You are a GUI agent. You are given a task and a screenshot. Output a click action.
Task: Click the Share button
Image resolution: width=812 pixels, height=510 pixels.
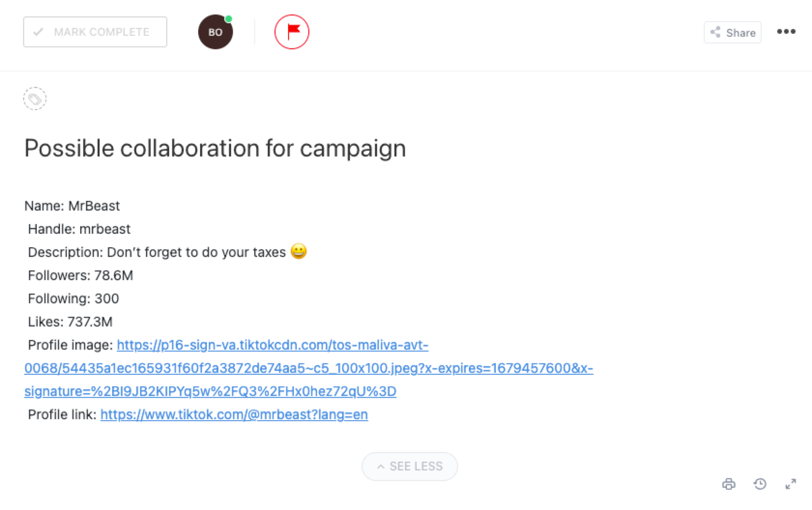tap(733, 32)
